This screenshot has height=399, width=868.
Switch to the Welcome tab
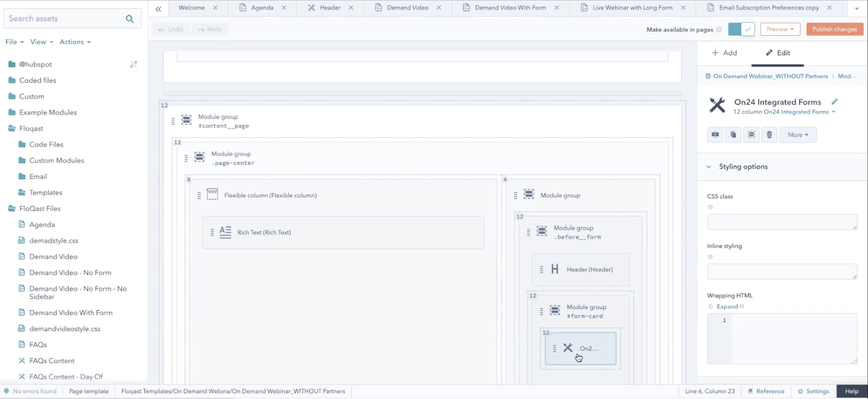point(192,8)
